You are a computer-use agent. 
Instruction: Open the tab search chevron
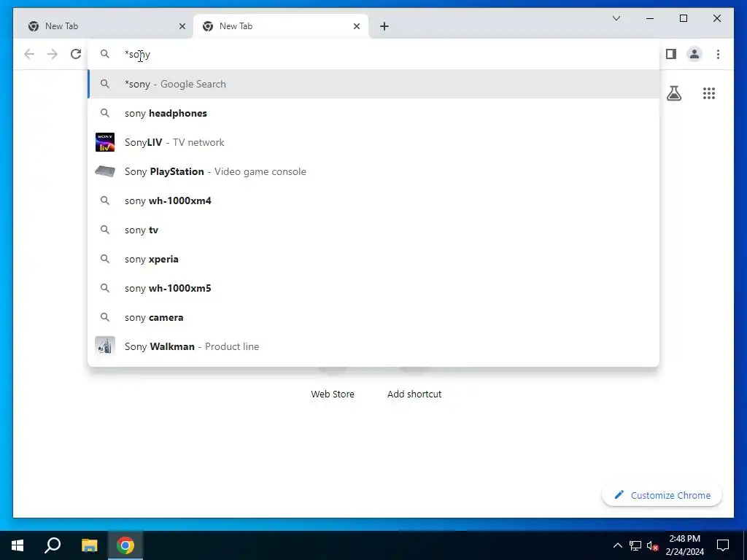pyautogui.click(x=616, y=18)
